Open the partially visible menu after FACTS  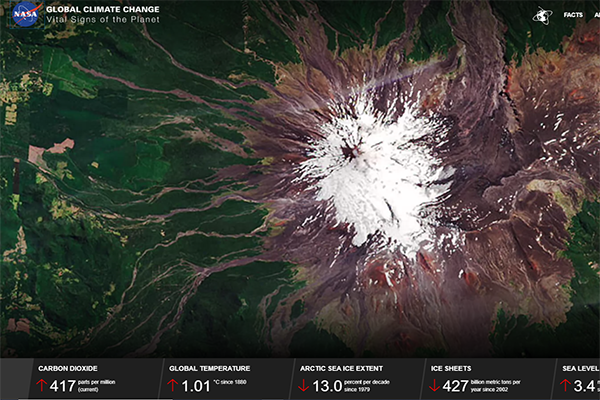(x=596, y=15)
